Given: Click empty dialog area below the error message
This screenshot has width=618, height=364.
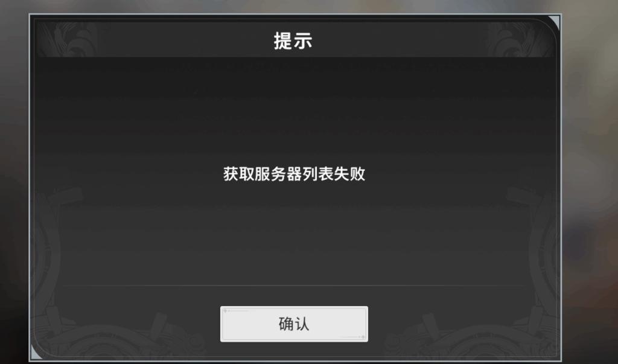Looking at the screenshot, I should pos(294,232).
